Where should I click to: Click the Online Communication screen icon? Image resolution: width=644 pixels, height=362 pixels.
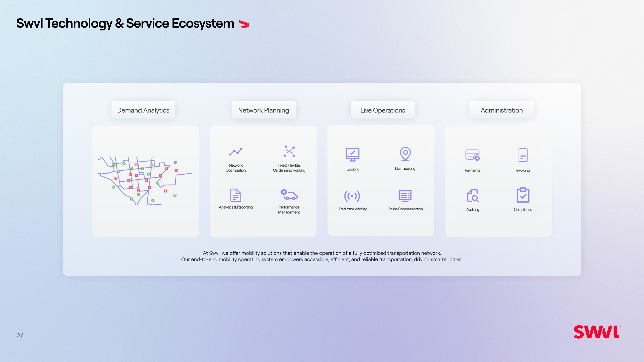pos(405,196)
